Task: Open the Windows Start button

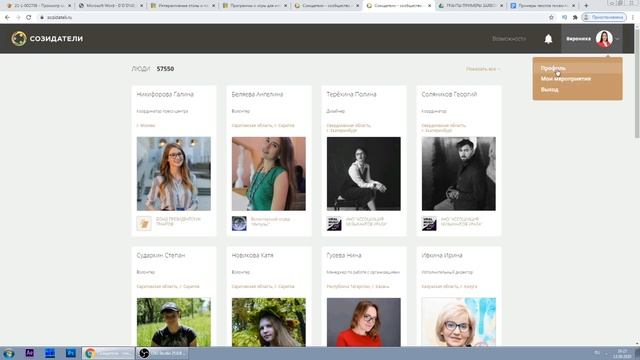Action: 8,353
